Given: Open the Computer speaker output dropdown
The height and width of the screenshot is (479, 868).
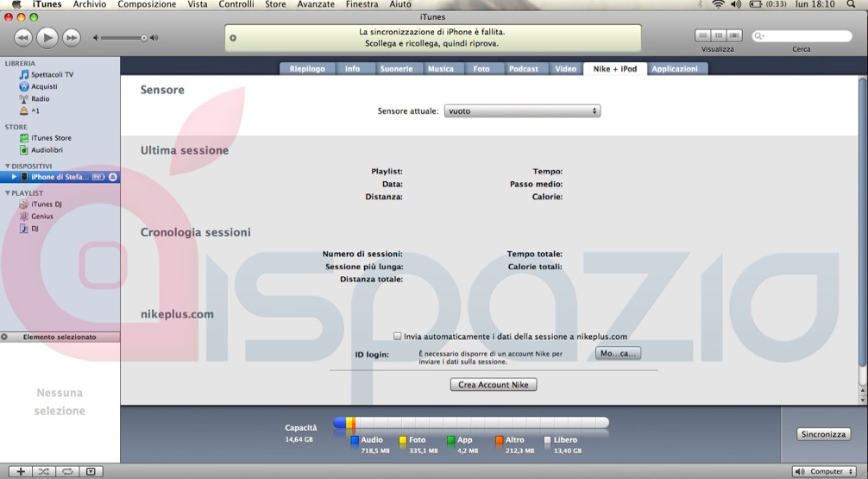Looking at the screenshot, I should [x=823, y=472].
